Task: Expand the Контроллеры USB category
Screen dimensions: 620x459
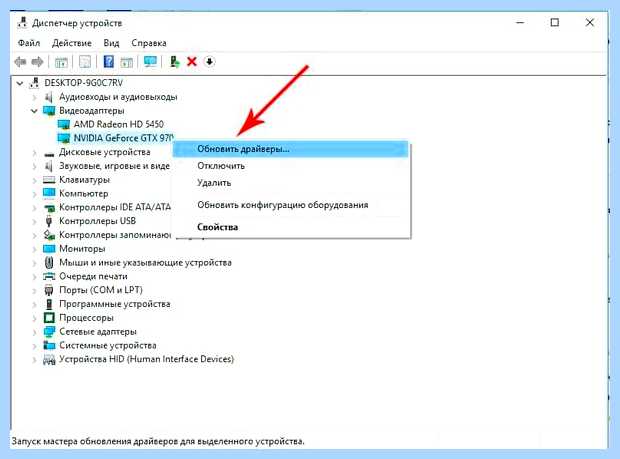Action: [34, 221]
